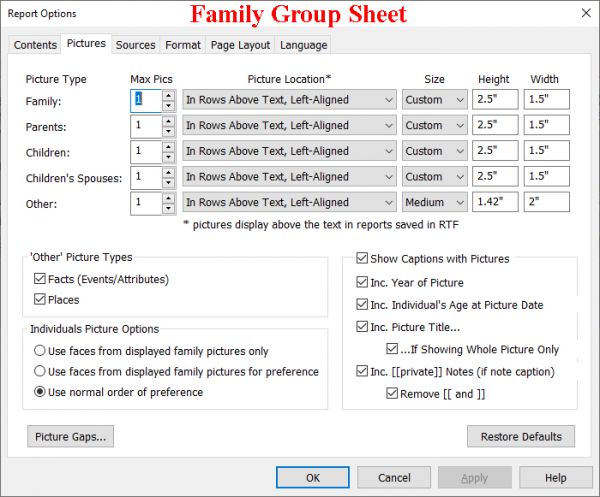The image size is (600, 497).
Task: Increase Children Max Pics spinner up arrow
Action: click(168, 146)
